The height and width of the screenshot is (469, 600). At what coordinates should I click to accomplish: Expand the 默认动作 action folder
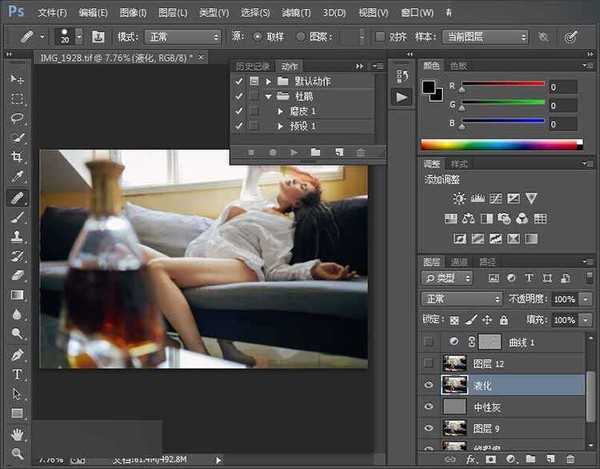pos(270,81)
